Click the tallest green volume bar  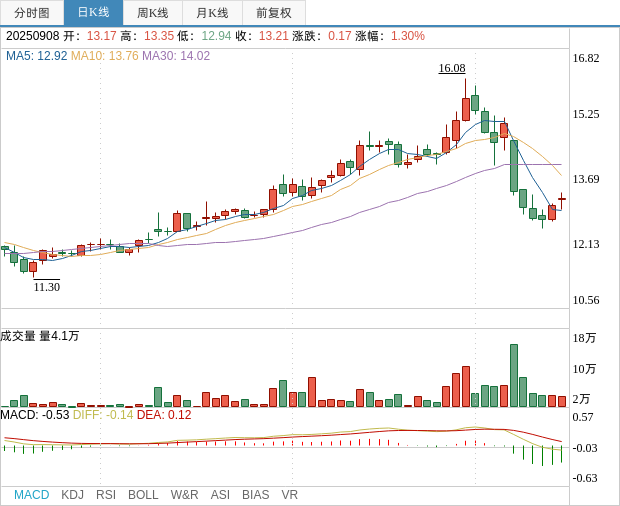[514, 376]
